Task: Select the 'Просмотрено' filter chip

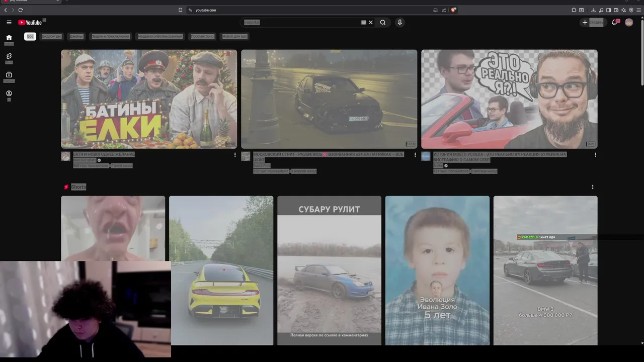Action: (202, 36)
